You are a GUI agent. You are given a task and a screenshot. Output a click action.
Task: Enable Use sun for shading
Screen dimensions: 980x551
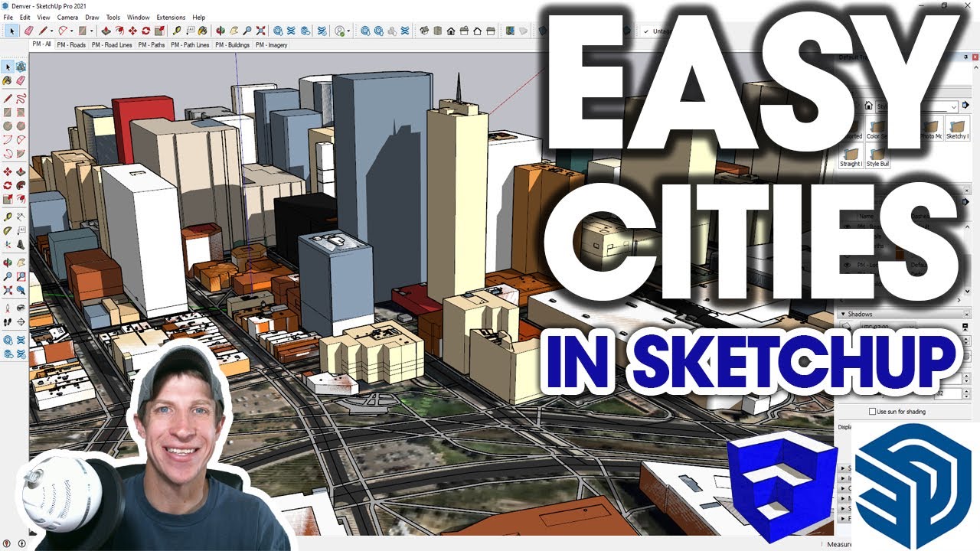coord(873,411)
